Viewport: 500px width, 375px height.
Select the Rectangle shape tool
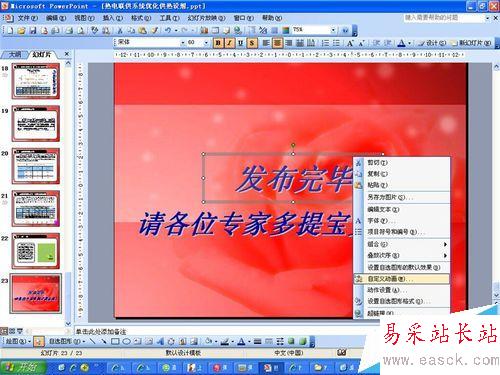tap(115, 341)
